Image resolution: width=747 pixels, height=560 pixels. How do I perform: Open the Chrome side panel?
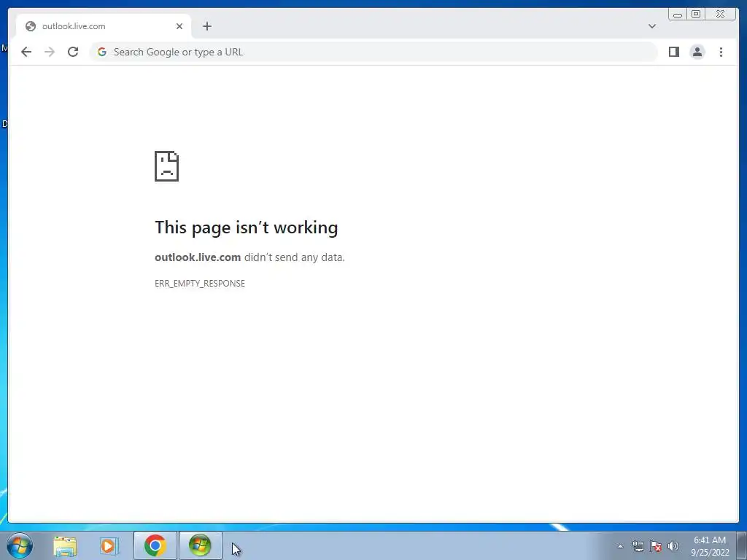(x=673, y=52)
